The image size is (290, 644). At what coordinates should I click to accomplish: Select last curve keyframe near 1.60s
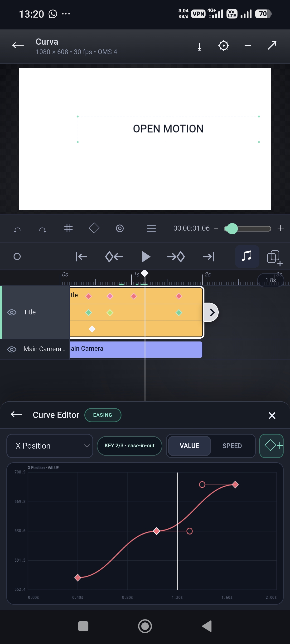tap(235, 484)
